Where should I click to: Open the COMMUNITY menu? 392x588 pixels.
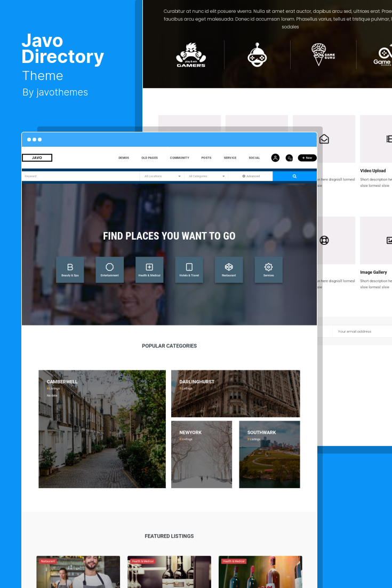click(180, 158)
